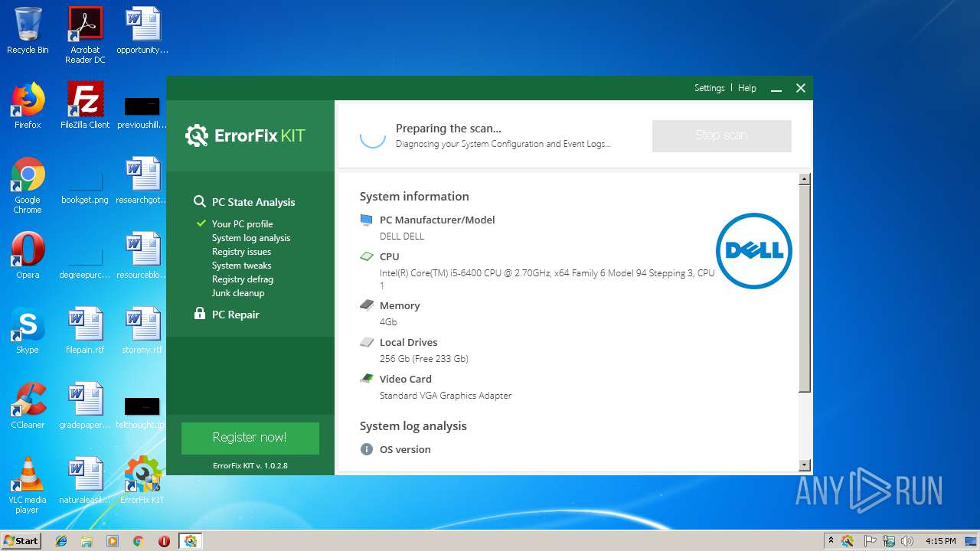
Task: Open Skype desktop shortcut
Action: tap(28, 330)
